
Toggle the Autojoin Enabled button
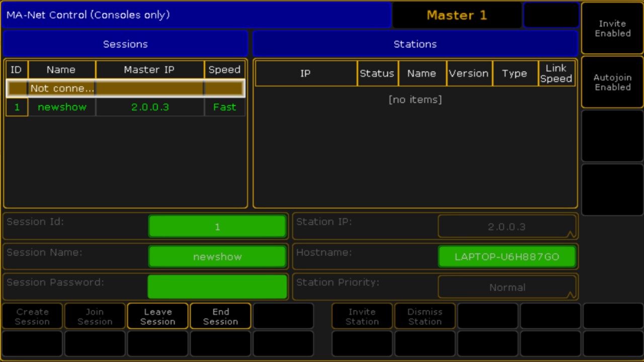click(612, 82)
